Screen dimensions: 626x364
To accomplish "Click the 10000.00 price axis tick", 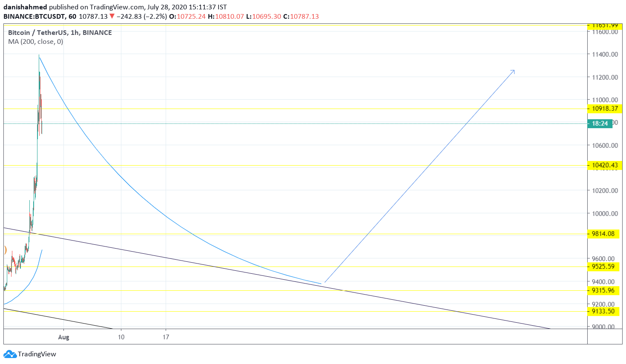I will coord(605,214).
